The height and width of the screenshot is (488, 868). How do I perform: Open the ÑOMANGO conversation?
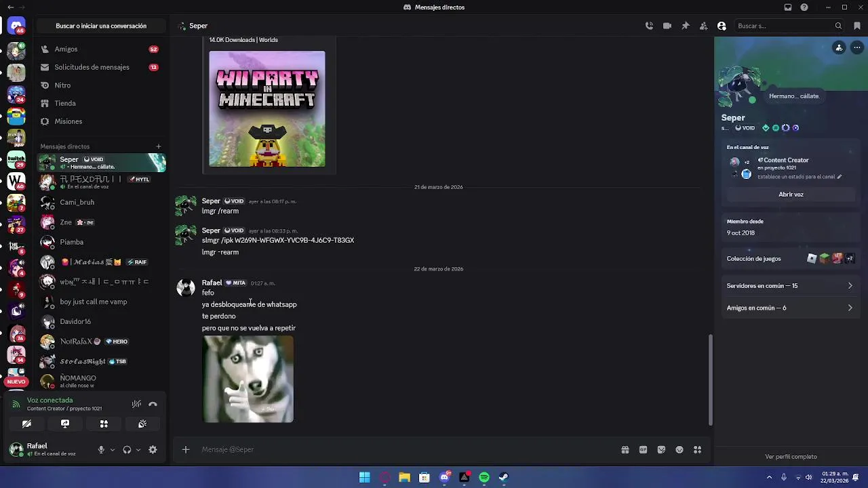click(x=100, y=381)
